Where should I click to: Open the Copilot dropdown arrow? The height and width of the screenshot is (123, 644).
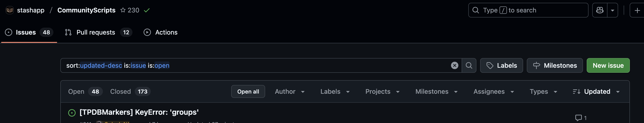[x=613, y=10]
